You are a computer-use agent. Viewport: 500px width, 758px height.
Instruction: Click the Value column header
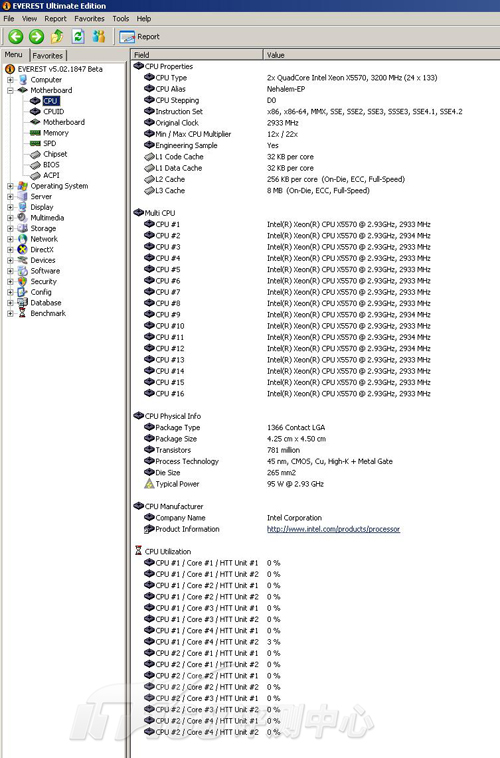coord(382,55)
